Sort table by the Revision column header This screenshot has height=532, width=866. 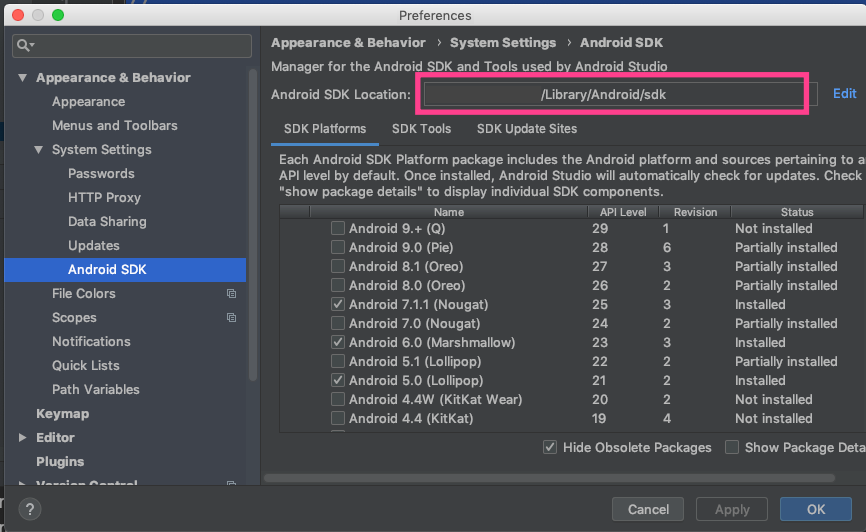click(x=695, y=212)
